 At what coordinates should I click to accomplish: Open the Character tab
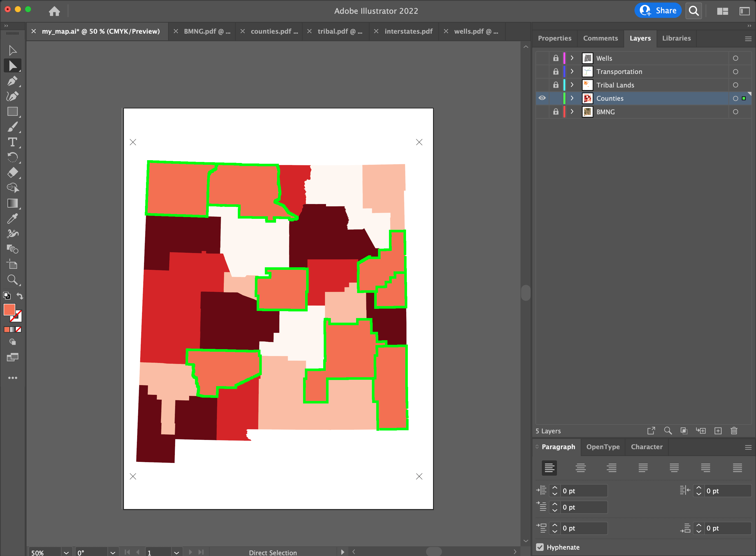point(646,447)
